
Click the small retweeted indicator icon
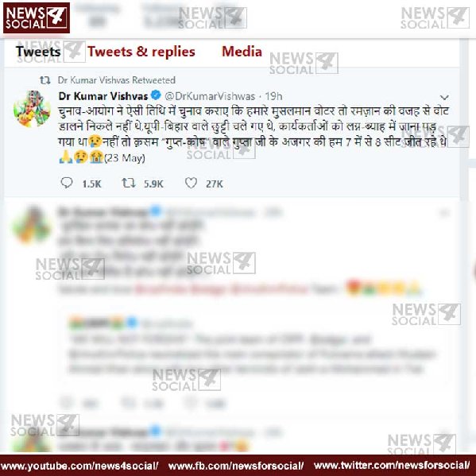click(45, 80)
